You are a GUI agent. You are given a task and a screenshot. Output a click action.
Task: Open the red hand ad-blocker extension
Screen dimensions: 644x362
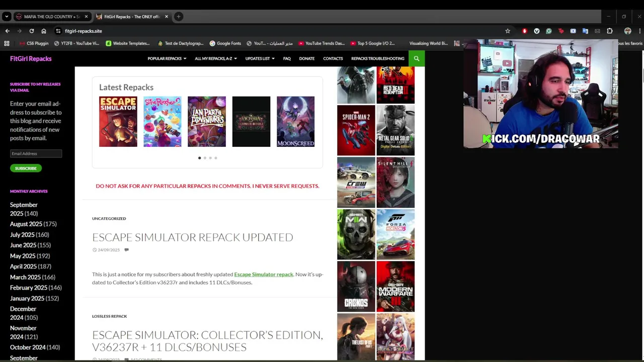click(525, 31)
